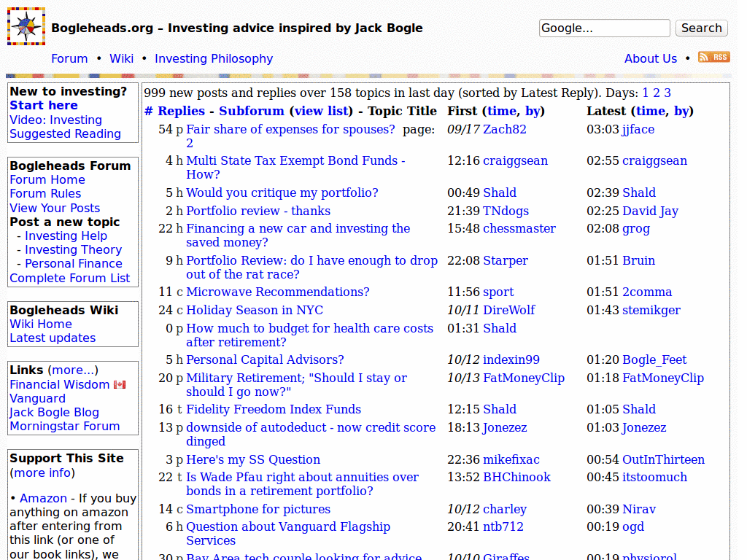Sort by Latest time

coord(650,111)
